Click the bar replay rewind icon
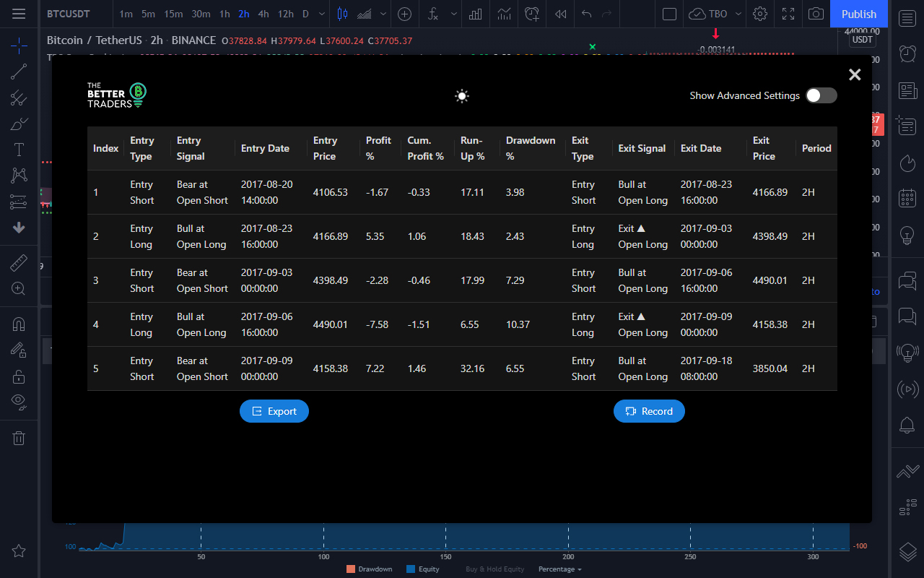 click(560, 14)
